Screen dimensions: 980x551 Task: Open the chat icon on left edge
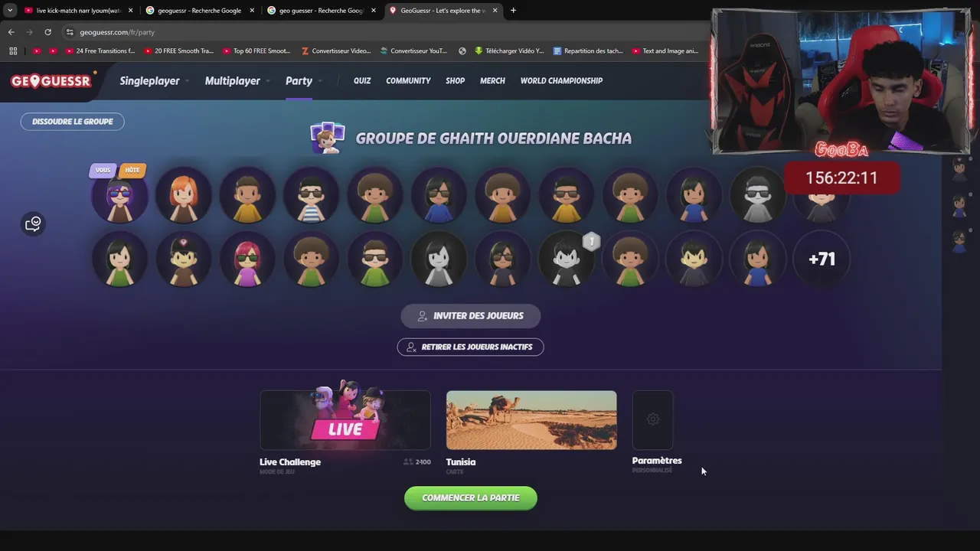pyautogui.click(x=33, y=223)
